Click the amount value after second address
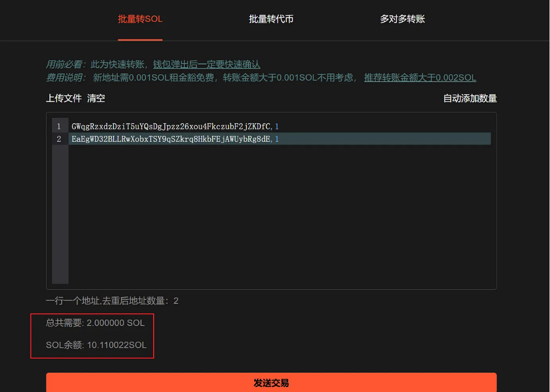 (277, 139)
